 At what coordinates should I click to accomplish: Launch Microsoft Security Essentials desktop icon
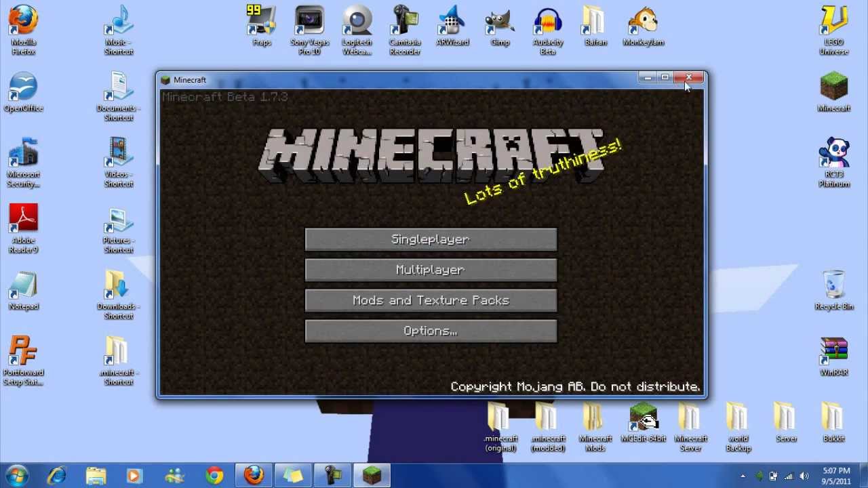(x=23, y=163)
